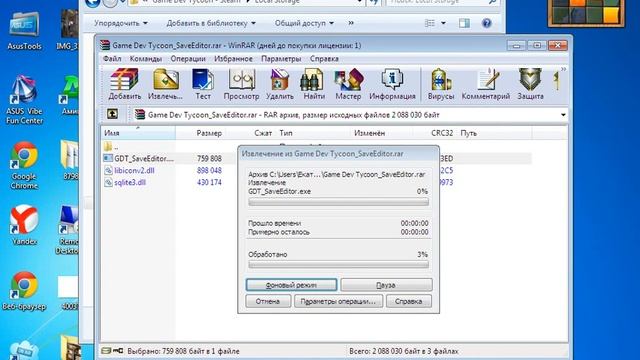Click the Обработано total progress bar

click(338, 264)
